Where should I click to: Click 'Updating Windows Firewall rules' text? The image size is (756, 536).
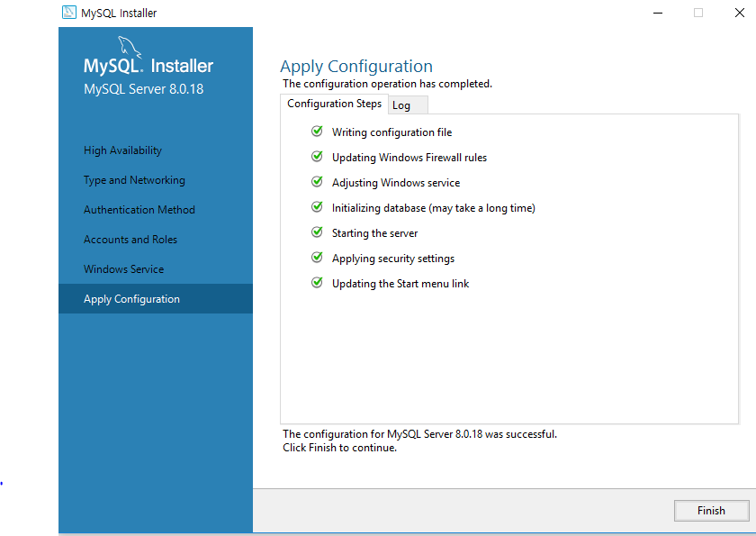click(x=409, y=158)
